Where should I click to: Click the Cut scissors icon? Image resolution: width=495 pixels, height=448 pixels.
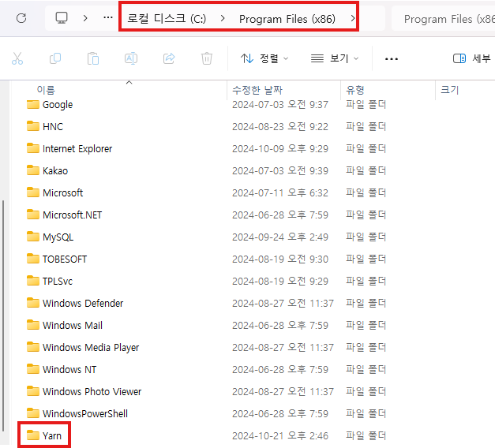(17, 58)
